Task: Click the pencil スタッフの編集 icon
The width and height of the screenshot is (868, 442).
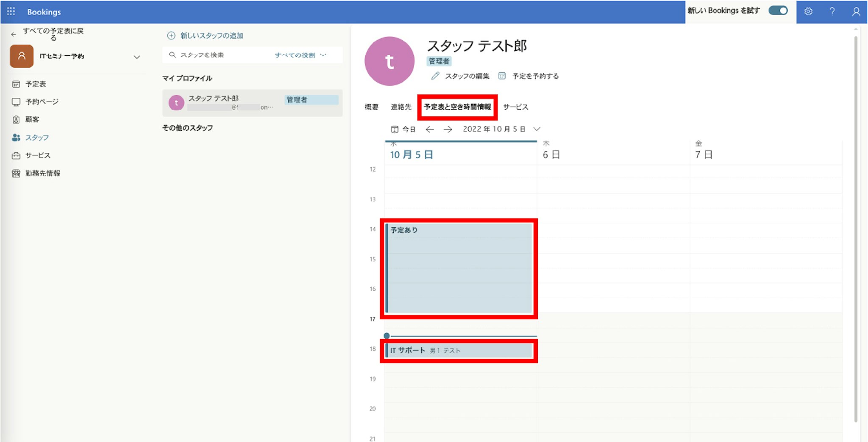Action: tap(435, 76)
